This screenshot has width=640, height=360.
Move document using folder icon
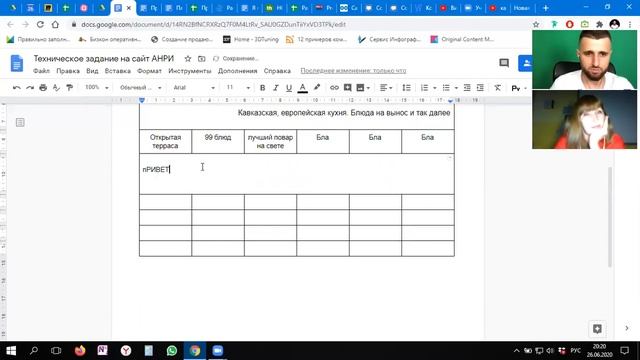pos(202,59)
